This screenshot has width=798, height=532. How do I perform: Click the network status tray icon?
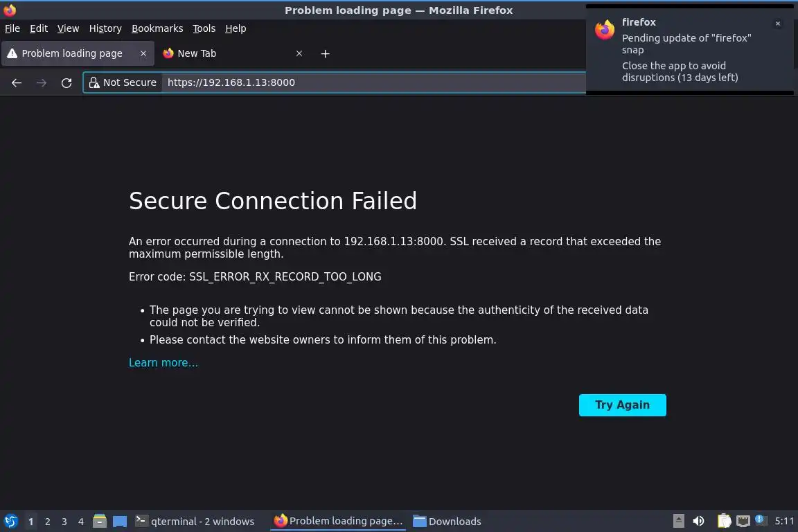pos(743,521)
